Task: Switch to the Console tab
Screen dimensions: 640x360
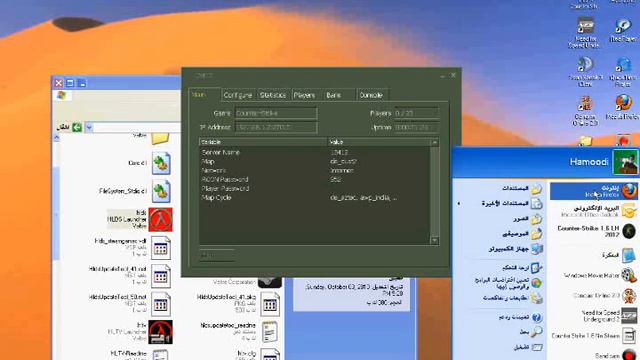Action: 371,95
